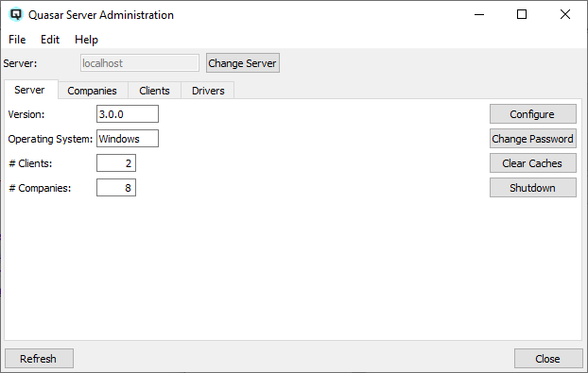Maximize the Quasar Server Administration window
Image resolution: width=588 pixels, height=373 pixels.
tap(522, 14)
